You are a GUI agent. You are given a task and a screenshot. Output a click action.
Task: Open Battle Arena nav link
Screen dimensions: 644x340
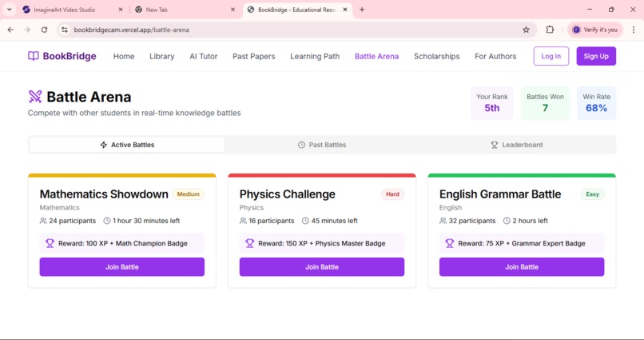[x=376, y=56]
